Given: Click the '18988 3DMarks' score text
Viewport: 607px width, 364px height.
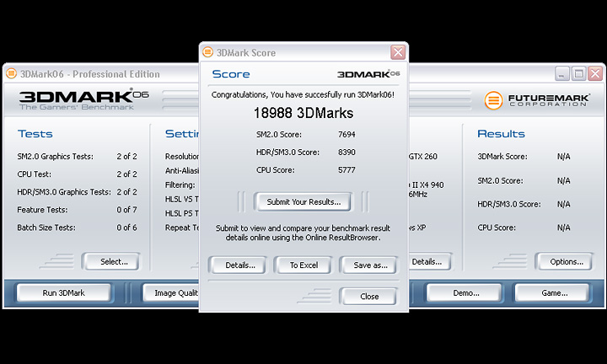Looking at the screenshot, I should (x=303, y=113).
